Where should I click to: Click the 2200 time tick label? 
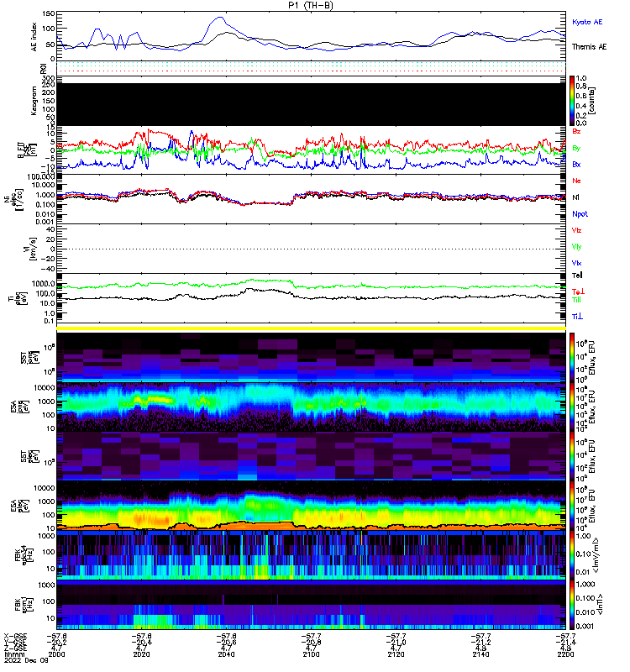click(x=565, y=654)
